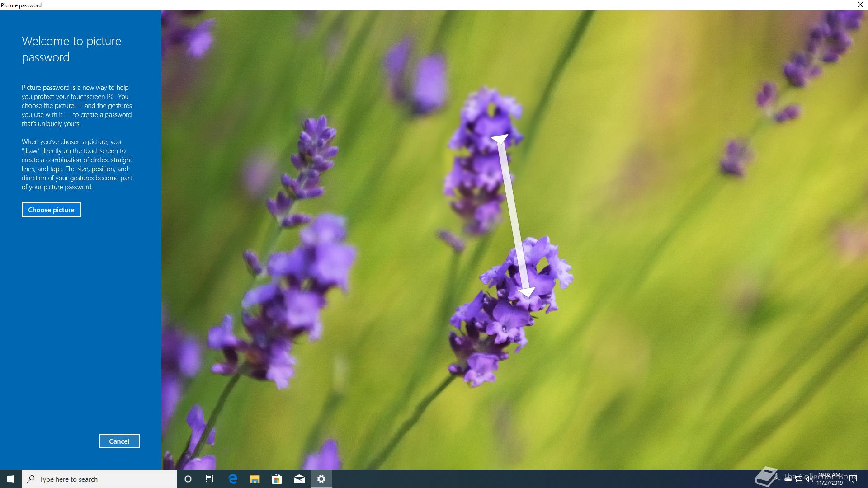The width and height of the screenshot is (868, 488).
Task: Open Task View on the taskbar
Action: coord(210,479)
